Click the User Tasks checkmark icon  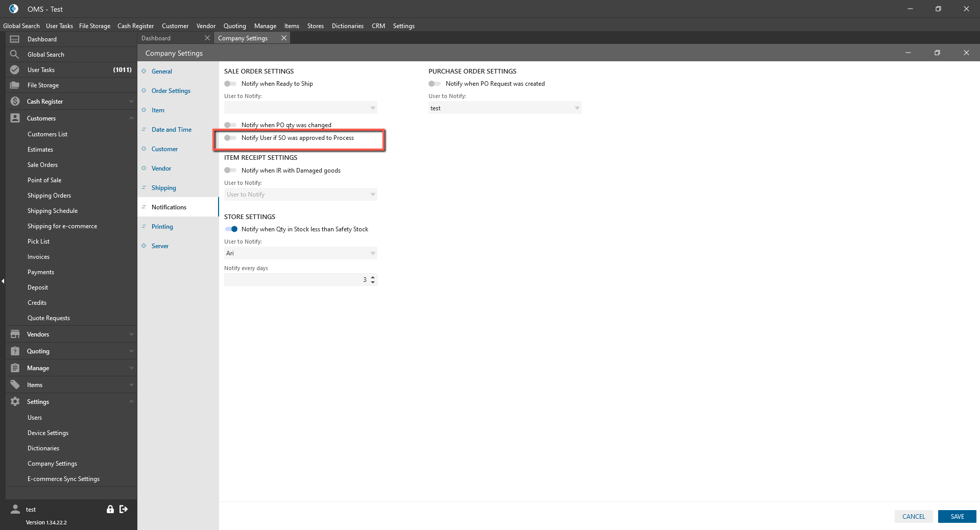[x=15, y=70]
